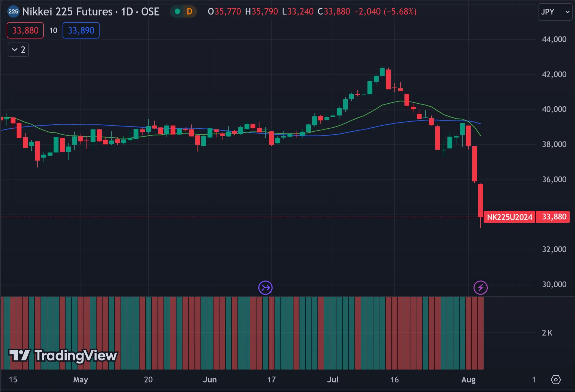Open the Nikkei 225 Futures symbol title
575x392 pixels.
[x=91, y=12]
